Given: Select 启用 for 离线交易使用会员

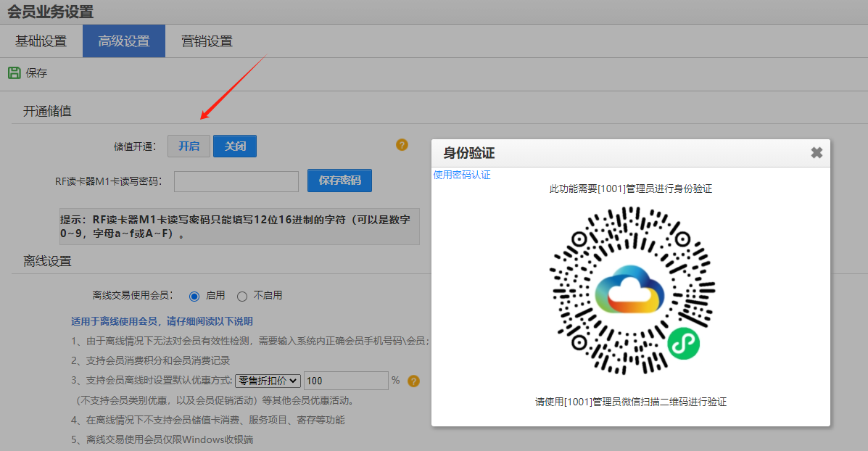Looking at the screenshot, I should (x=194, y=296).
